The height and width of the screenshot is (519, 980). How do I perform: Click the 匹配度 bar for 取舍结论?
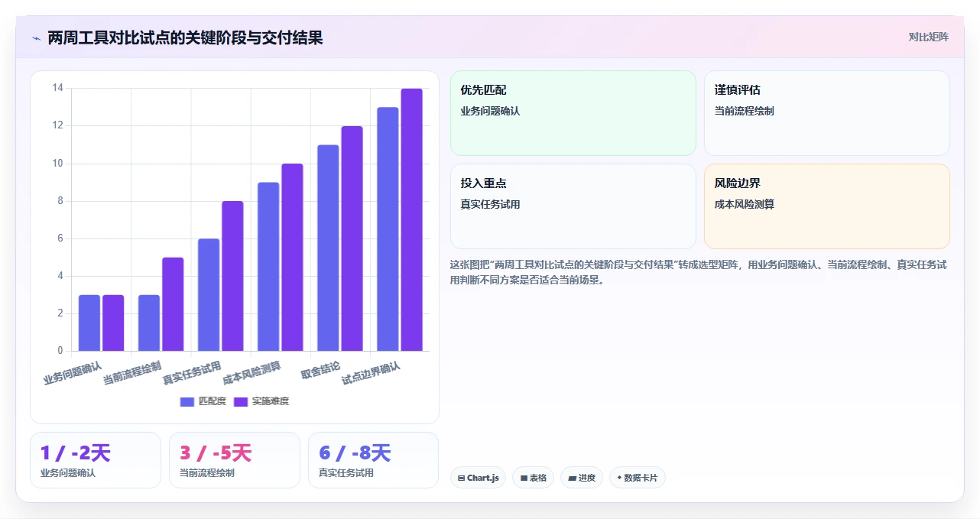328,248
